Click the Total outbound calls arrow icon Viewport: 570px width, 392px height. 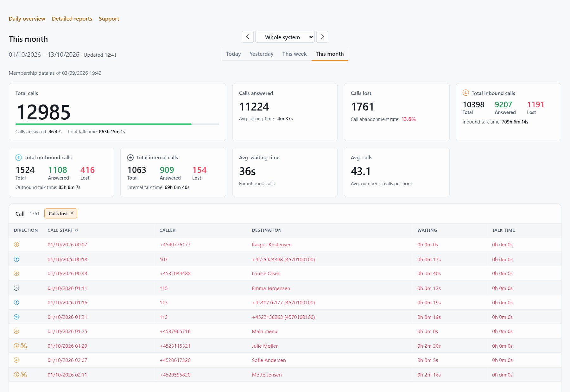tap(19, 157)
